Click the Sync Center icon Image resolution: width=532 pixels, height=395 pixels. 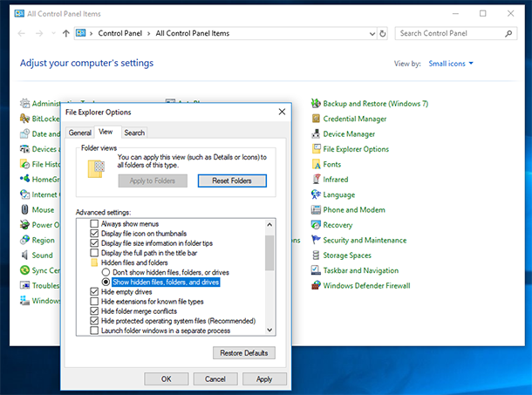(24, 270)
